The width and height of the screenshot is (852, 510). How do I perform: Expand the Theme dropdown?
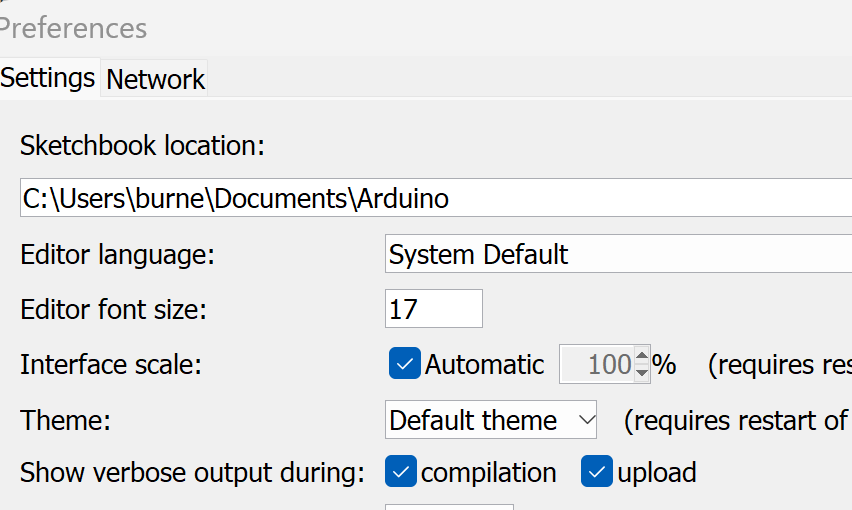tap(490, 420)
